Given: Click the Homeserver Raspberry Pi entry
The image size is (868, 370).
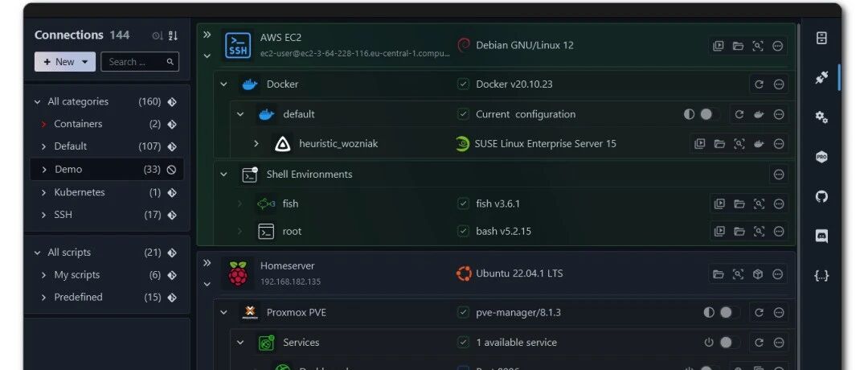Looking at the screenshot, I should 497,273.
